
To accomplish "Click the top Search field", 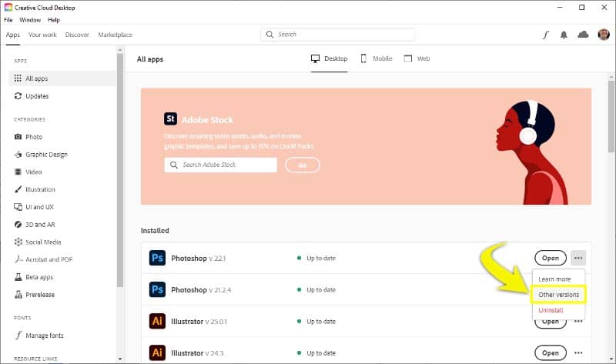I will coord(337,35).
